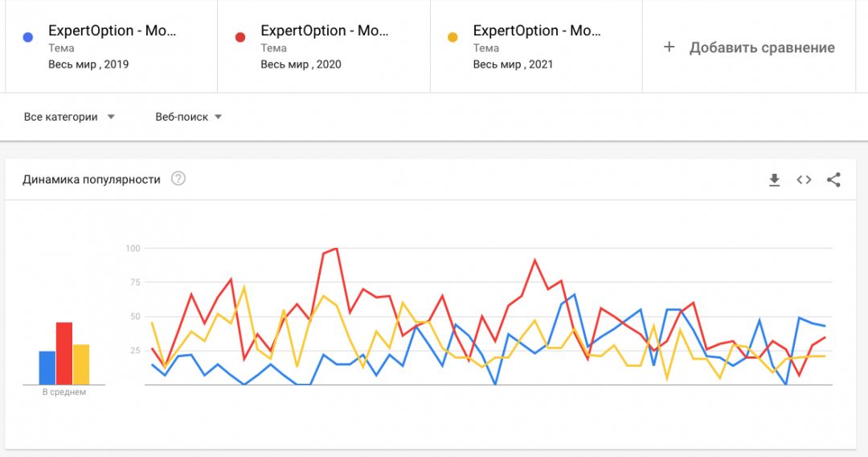
Task: Download the chart data as CSV
Action: point(774,179)
